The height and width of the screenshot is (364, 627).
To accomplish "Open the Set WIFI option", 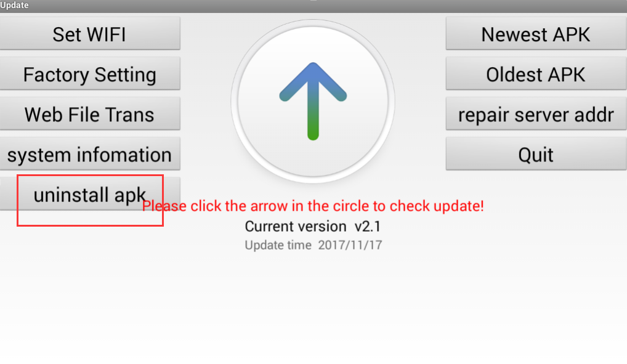I will coord(90,34).
